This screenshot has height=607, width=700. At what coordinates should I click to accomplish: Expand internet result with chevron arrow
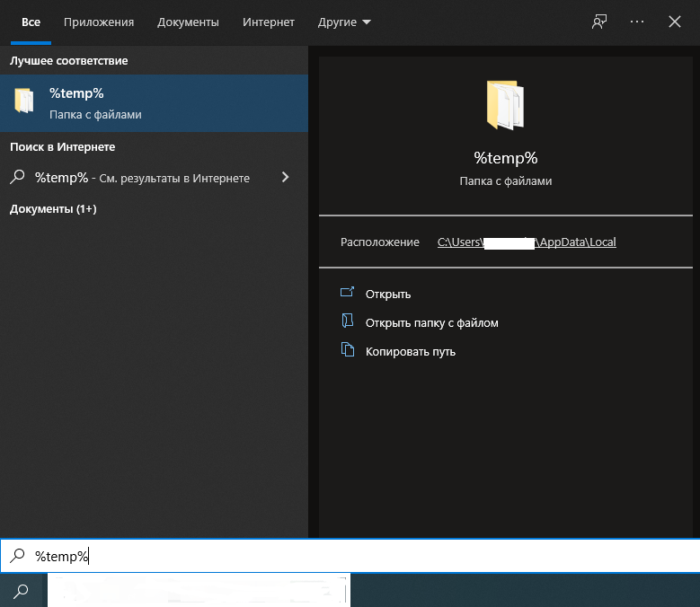[x=285, y=178]
